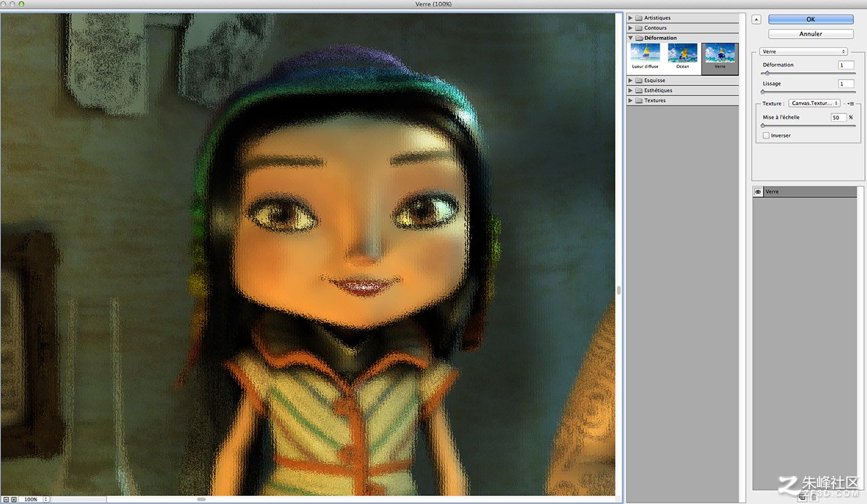Expand the Esthétiques filter folder
This screenshot has width=867, height=504.
coord(631,91)
